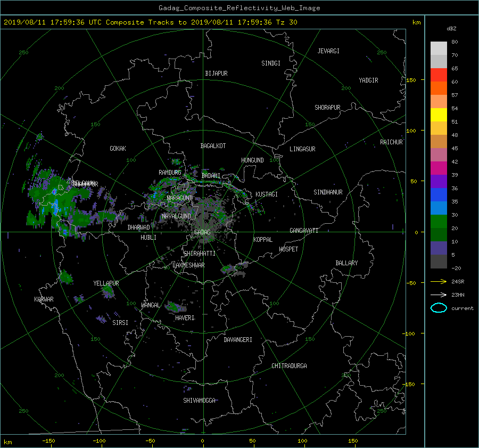
Task: Click the SHORAPUR label
Action: coord(327,108)
